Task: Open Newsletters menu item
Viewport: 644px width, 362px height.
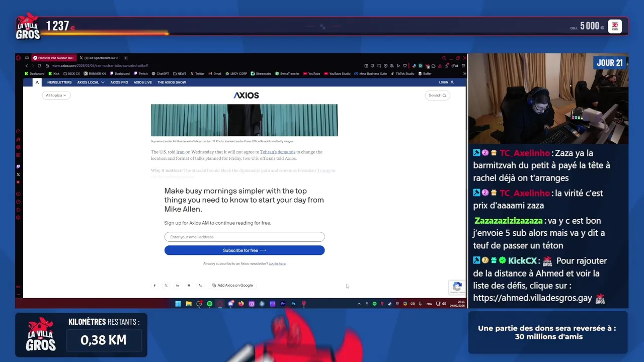Action: (59, 82)
